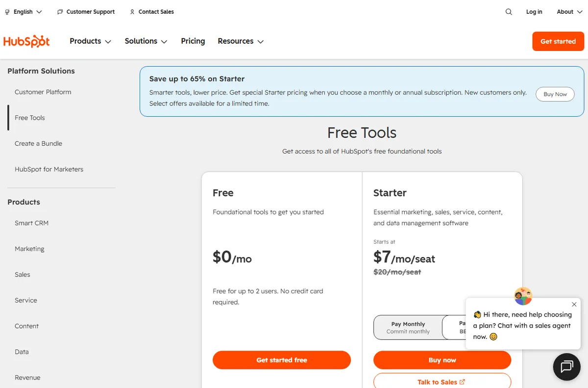Click the struck-through "$20/mo/seat" price
Viewport: 588px width, 388px height.
point(397,272)
